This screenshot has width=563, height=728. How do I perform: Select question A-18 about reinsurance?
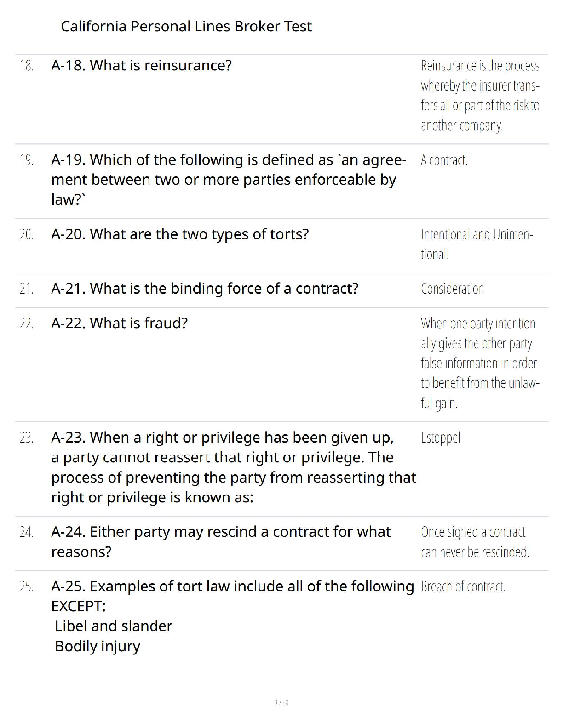click(142, 66)
